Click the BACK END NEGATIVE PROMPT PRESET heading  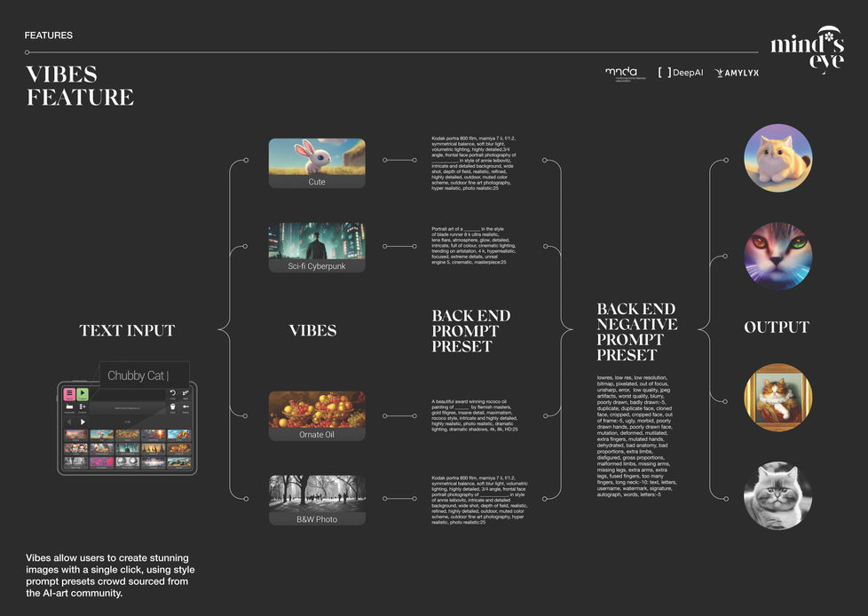(x=637, y=332)
